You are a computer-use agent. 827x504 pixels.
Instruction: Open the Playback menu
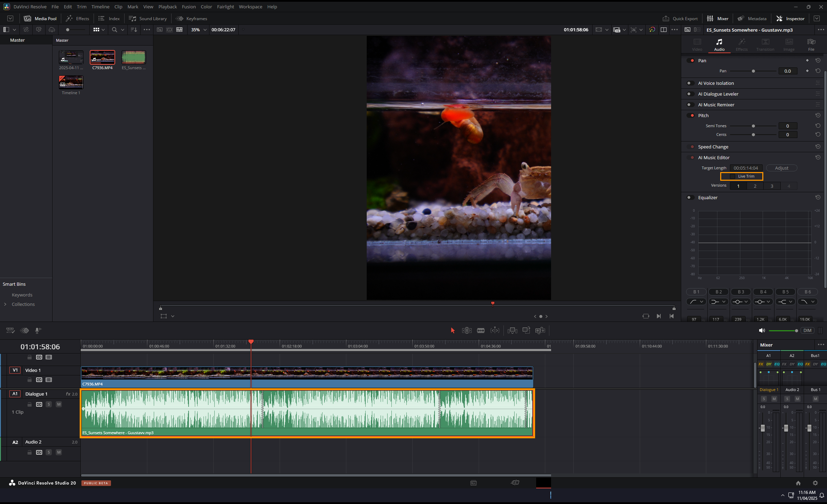point(167,7)
